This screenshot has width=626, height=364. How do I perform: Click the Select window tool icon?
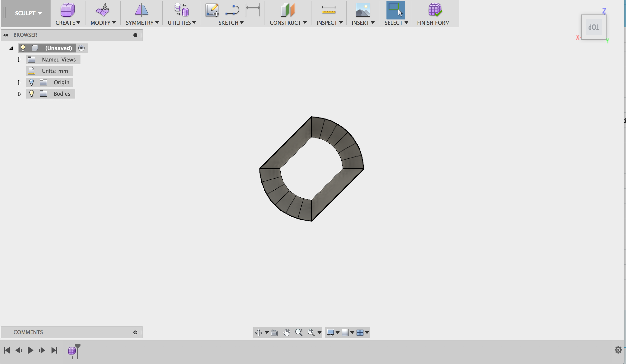(395, 10)
